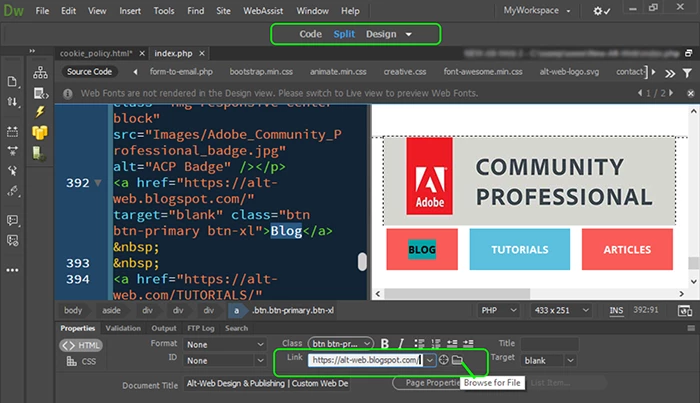Open the ID dropdown
The width and height of the screenshot is (700, 403).
225,361
